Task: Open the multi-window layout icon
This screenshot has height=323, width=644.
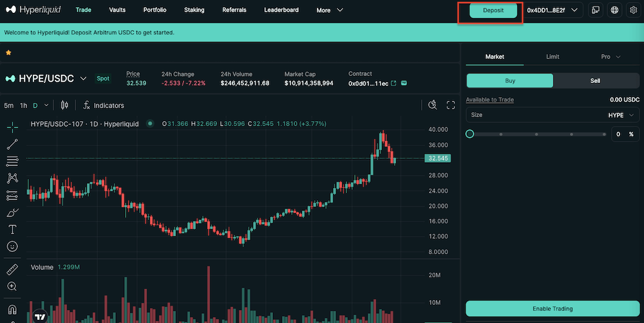Action: point(596,10)
